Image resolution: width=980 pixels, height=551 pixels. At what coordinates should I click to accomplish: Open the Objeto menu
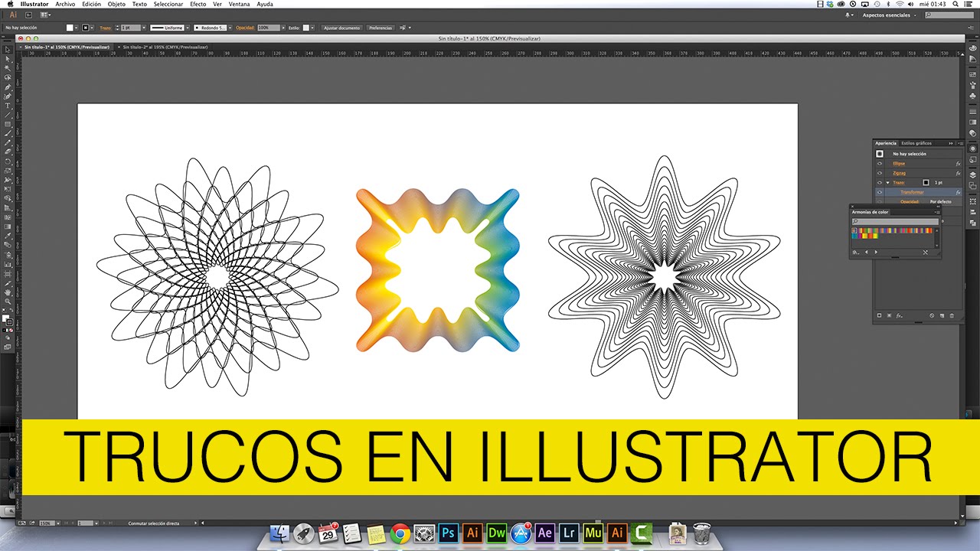click(x=116, y=4)
